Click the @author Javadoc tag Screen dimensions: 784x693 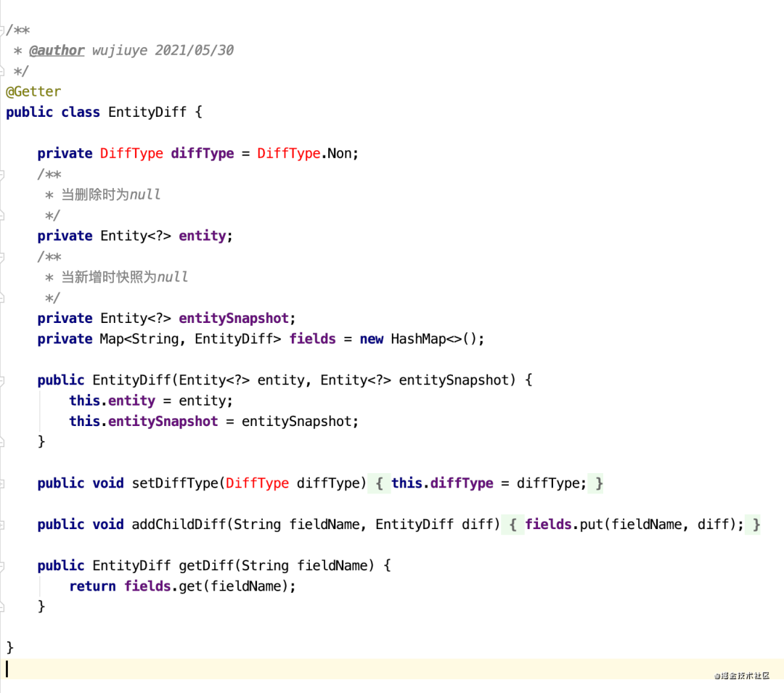(57, 51)
